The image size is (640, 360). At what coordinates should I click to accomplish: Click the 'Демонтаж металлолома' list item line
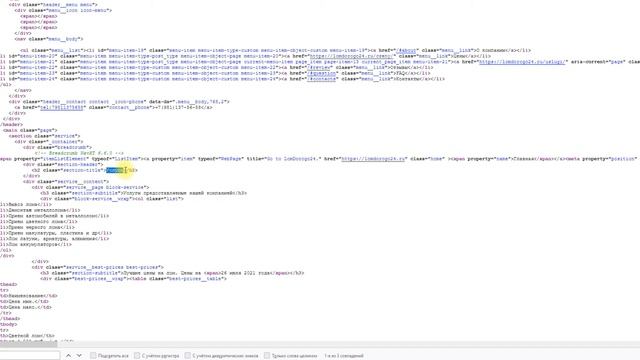pos(40,210)
